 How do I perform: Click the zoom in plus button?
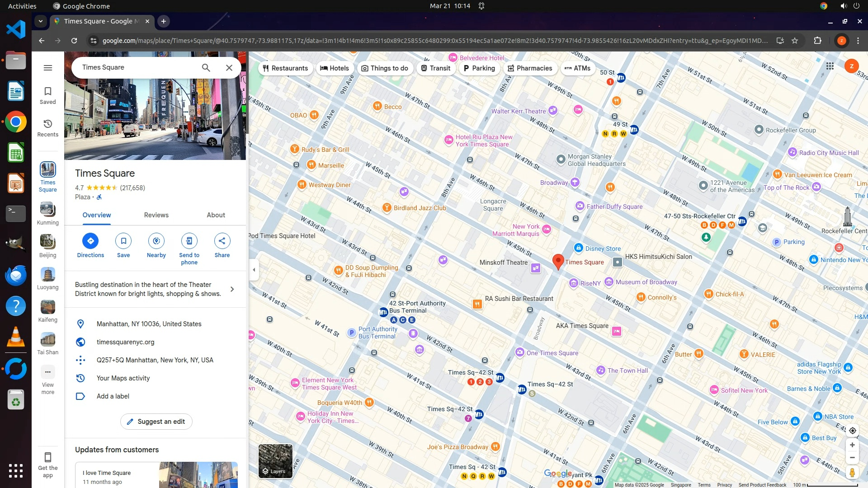click(852, 445)
